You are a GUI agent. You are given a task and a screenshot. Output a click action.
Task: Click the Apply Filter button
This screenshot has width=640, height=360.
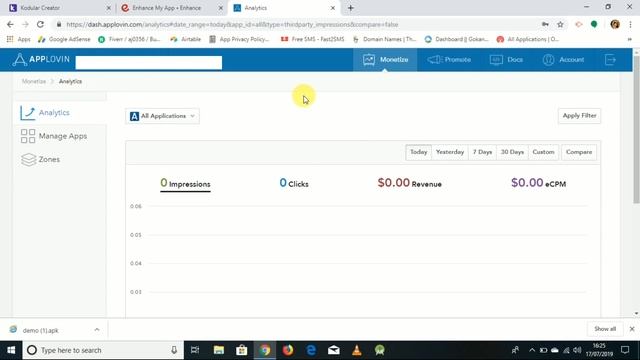[x=579, y=116]
